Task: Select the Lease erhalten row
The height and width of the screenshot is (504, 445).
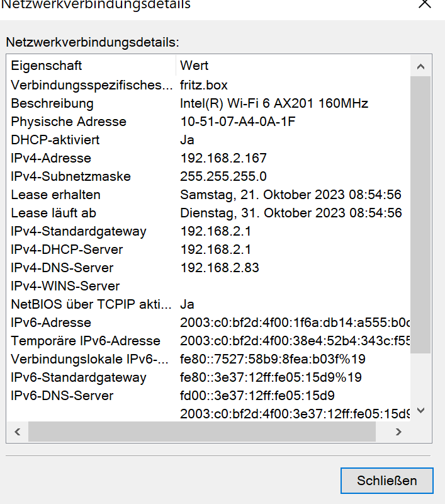Action: click(209, 195)
